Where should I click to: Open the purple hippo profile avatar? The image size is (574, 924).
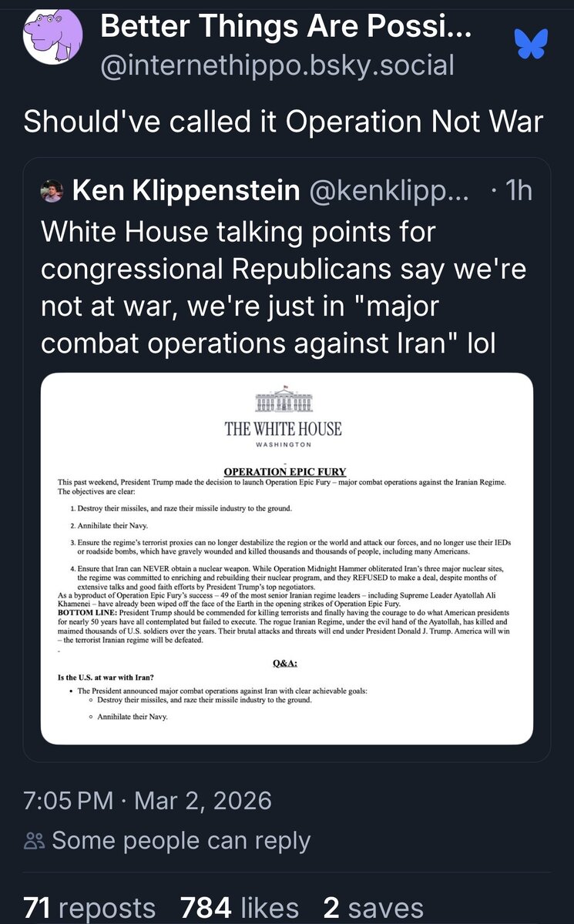(x=51, y=37)
